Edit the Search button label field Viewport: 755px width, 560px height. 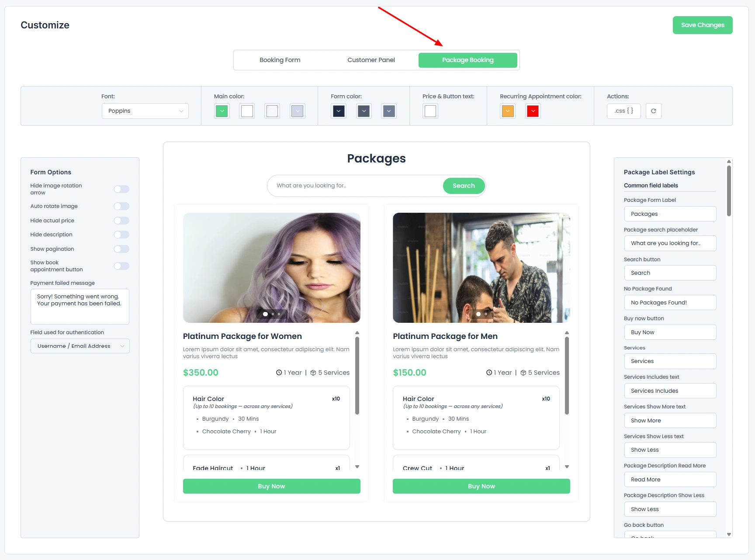[670, 273]
